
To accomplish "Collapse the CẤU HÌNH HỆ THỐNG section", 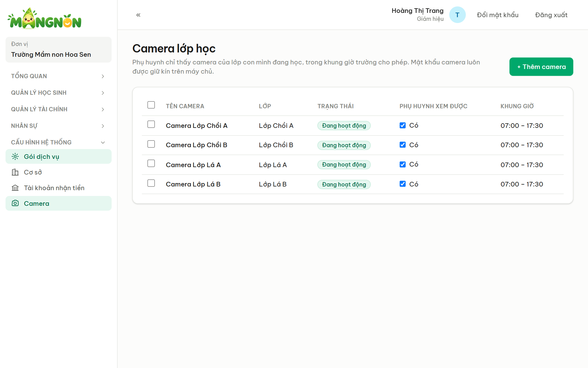I will (x=58, y=142).
